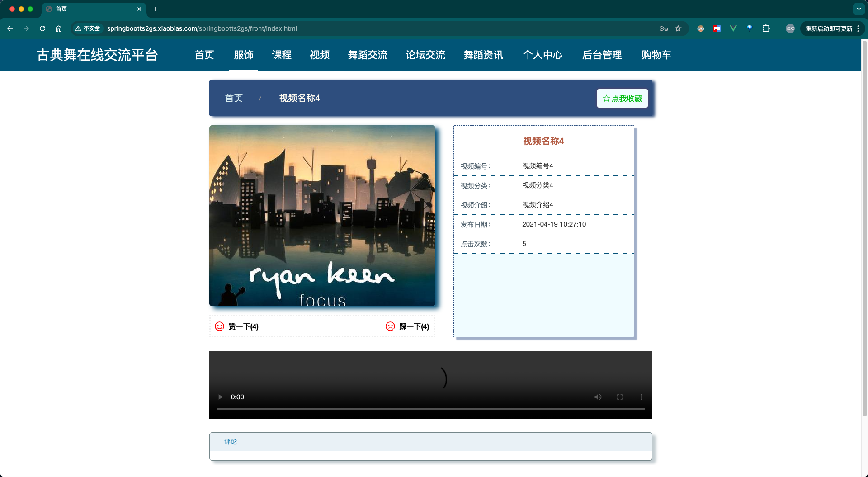This screenshot has height=477, width=868.
Task: Click the 不安全 security warning badge
Action: click(x=88, y=28)
